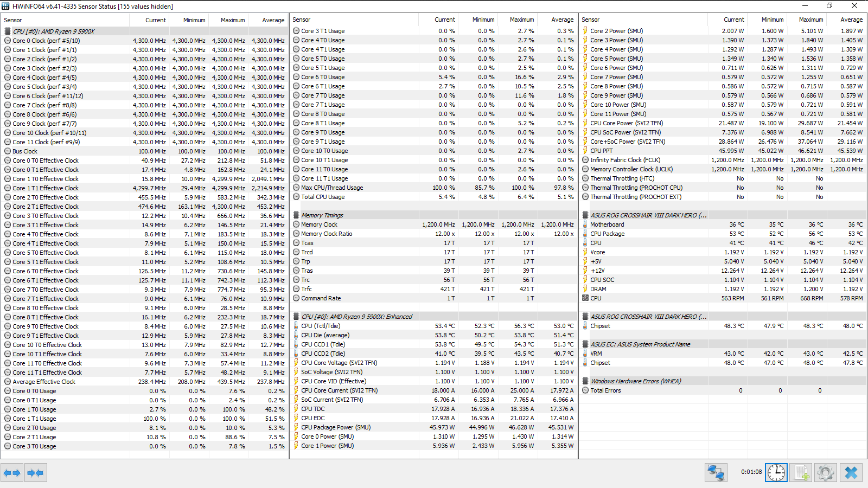Click the clock icon beside Bus Clock

coord(8,151)
